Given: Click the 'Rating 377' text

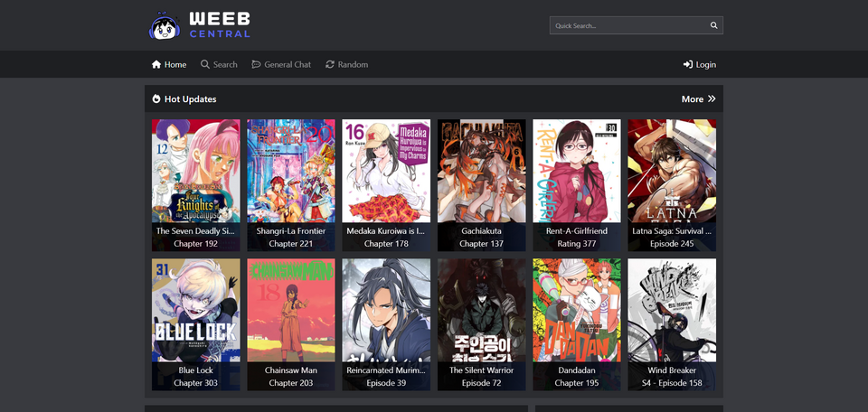Looking at the screenshot, I should (x=577, y=244).
